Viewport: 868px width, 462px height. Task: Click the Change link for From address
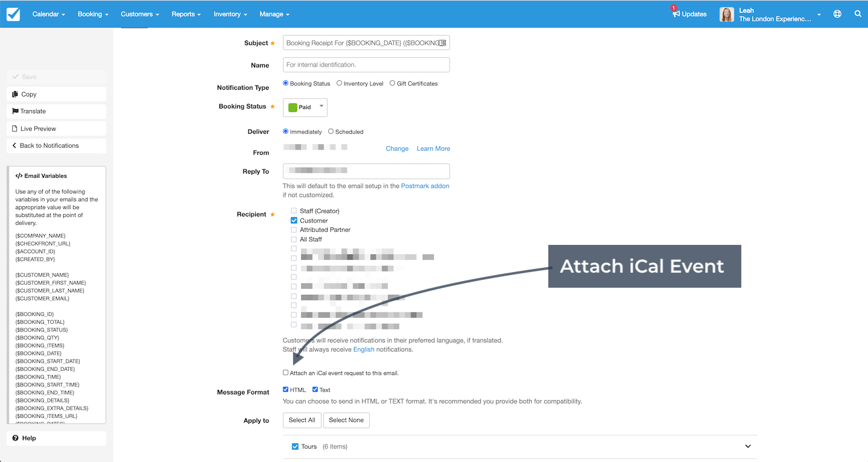397,148
